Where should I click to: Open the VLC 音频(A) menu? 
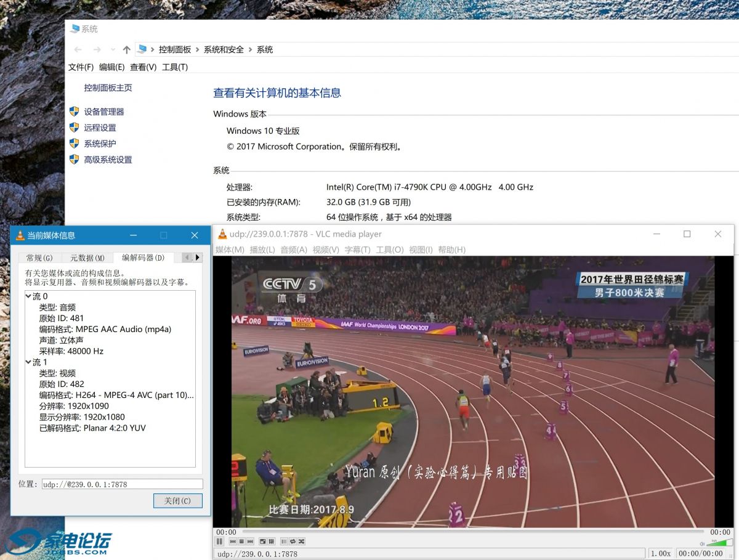pos(294,250)
